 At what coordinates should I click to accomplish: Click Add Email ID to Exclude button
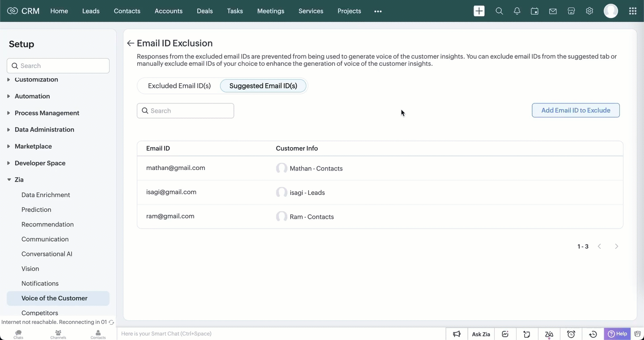pyautogui.click(x=576, y=110)
